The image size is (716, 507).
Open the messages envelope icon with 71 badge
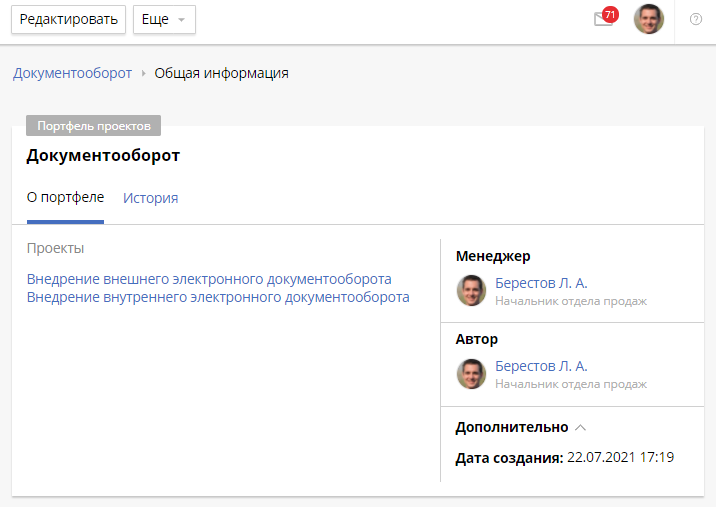605,18
